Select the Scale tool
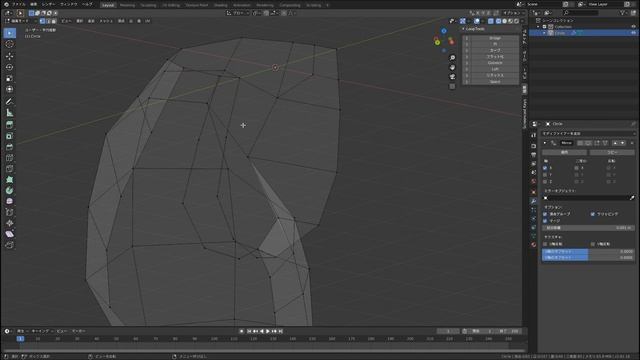Viewport: 640px width, 360px height. (x=9, y=78)
